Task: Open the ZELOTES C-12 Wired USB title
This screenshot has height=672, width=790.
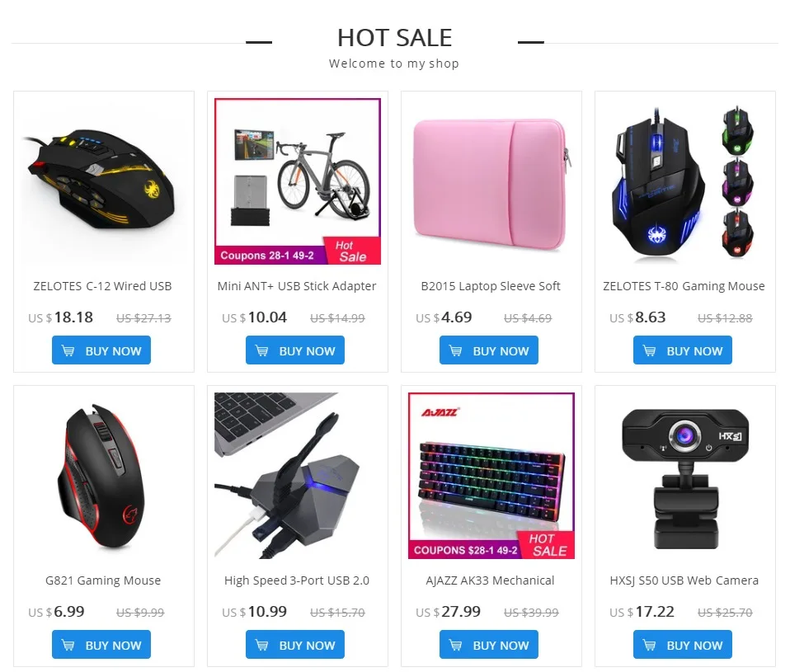Action: [x=103, y=286]
